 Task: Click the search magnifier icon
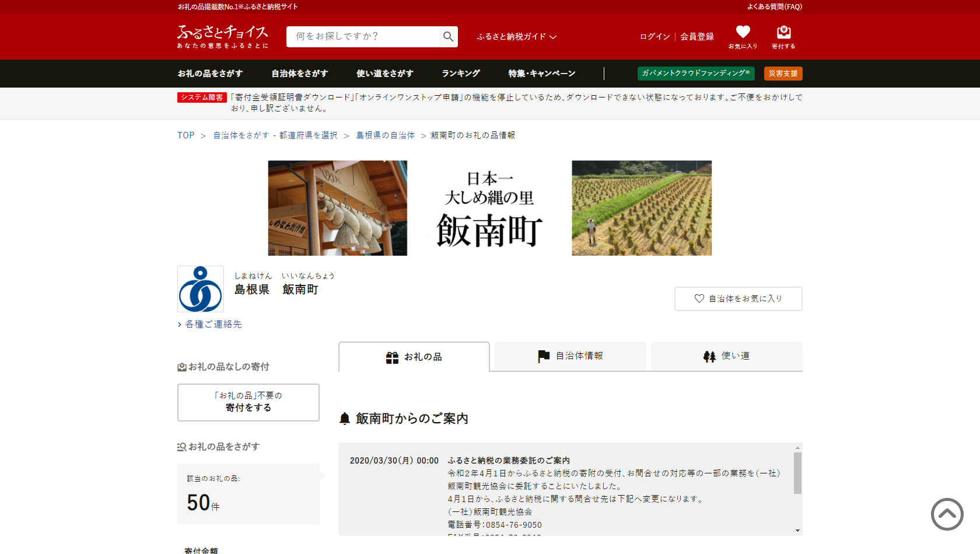pos(448,37)
